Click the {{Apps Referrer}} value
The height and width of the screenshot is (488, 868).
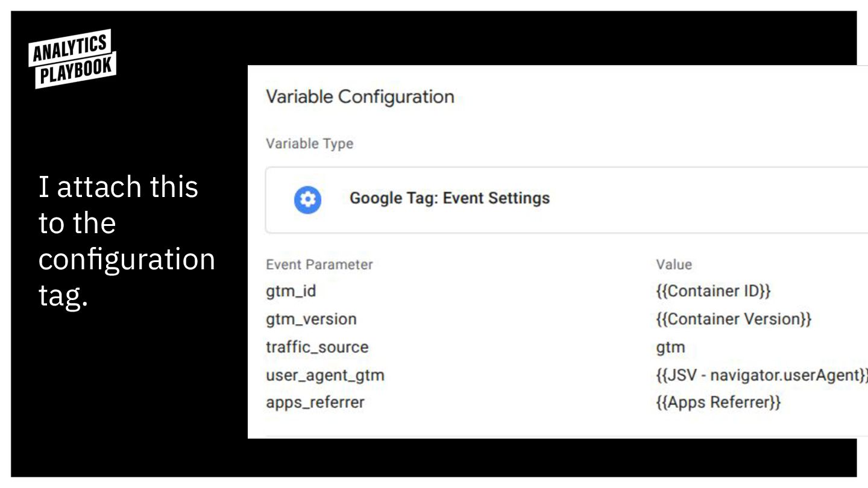tap(718, 402)
